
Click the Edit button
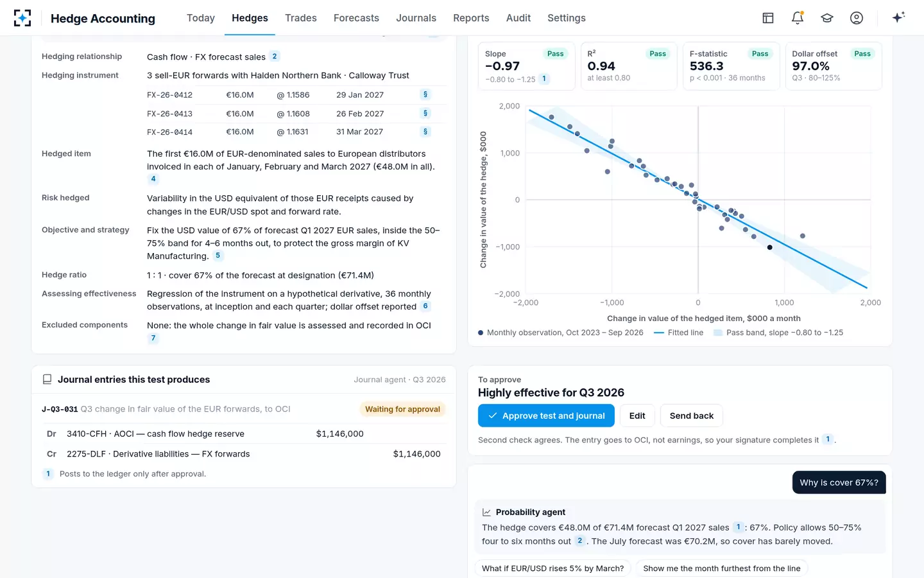[637, 416]
